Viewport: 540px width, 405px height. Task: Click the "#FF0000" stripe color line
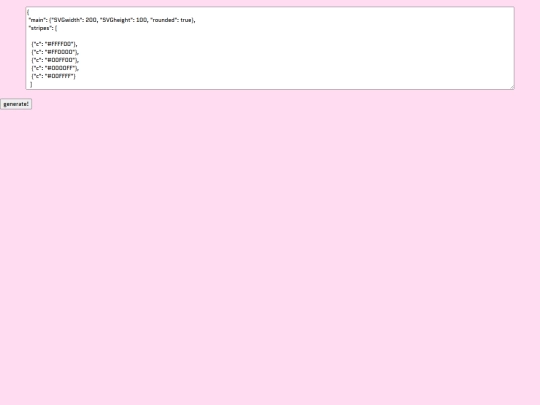(55, 52)
